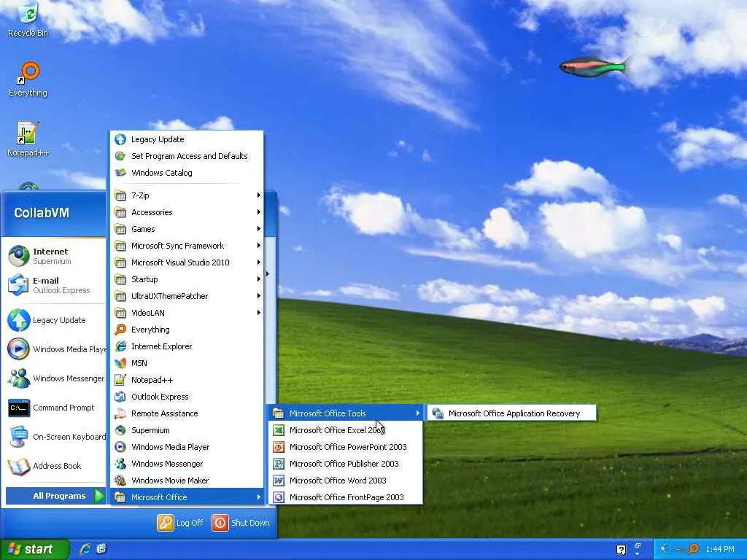The width and height of the screenshot is (747, 560).
Task: Open Legacy Update in start menu left pane
Action: (x=55, y=320)
